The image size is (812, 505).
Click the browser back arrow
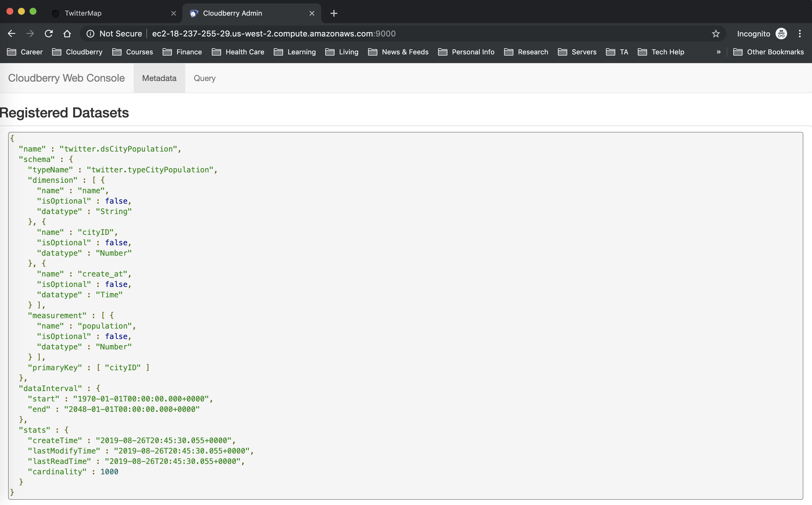12,33
